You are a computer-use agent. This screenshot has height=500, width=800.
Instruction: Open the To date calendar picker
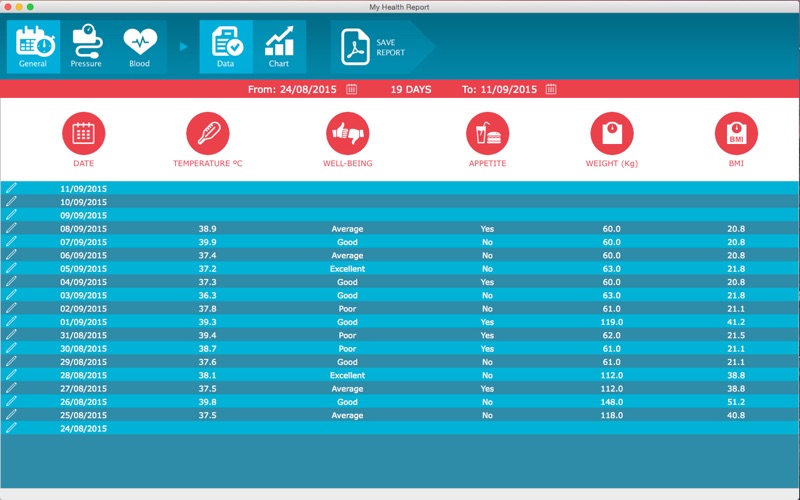tap(551, 89)
